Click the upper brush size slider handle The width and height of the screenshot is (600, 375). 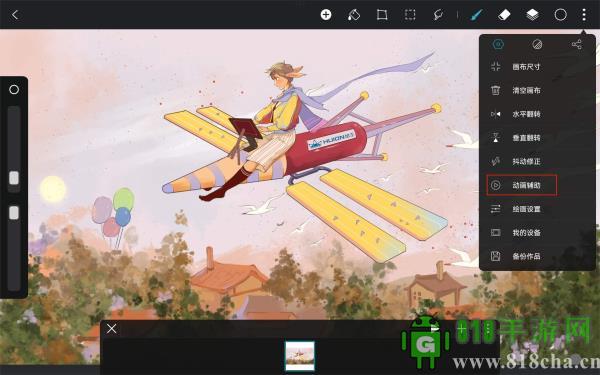click(x=14, y=178)
